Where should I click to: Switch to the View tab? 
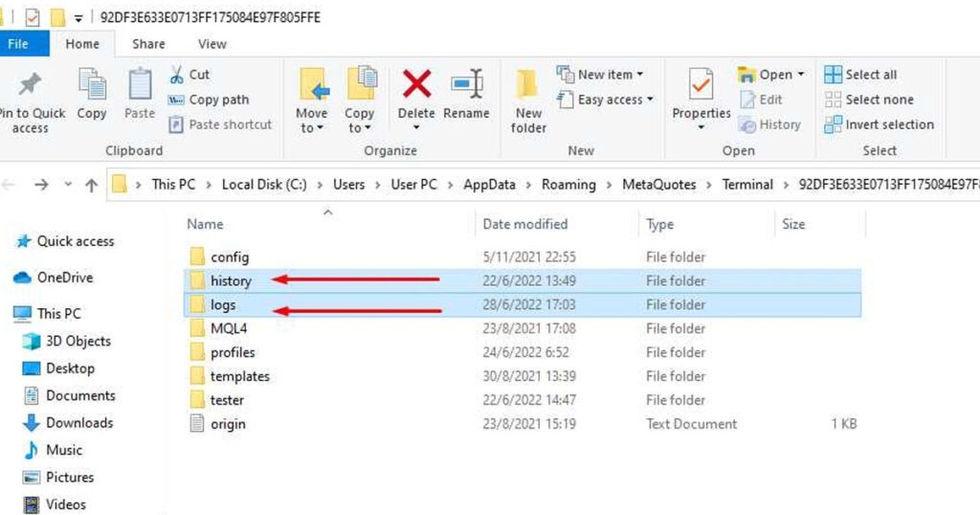[212, 44]
